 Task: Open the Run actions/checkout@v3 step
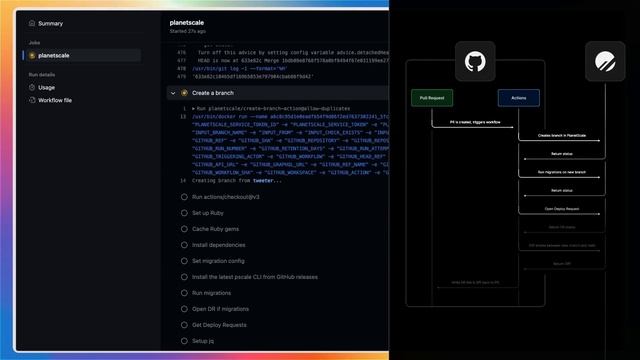pyautogui.click(x=225, y=197)
